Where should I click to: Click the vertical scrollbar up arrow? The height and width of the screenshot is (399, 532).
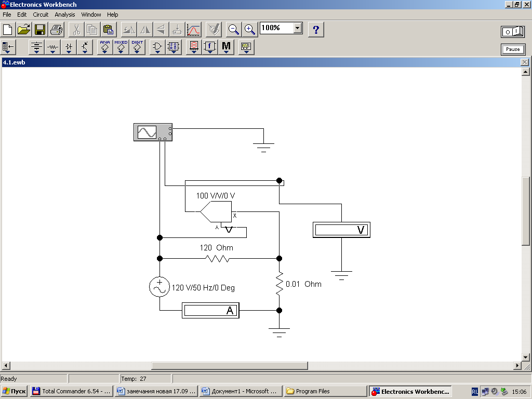(526, 72)
